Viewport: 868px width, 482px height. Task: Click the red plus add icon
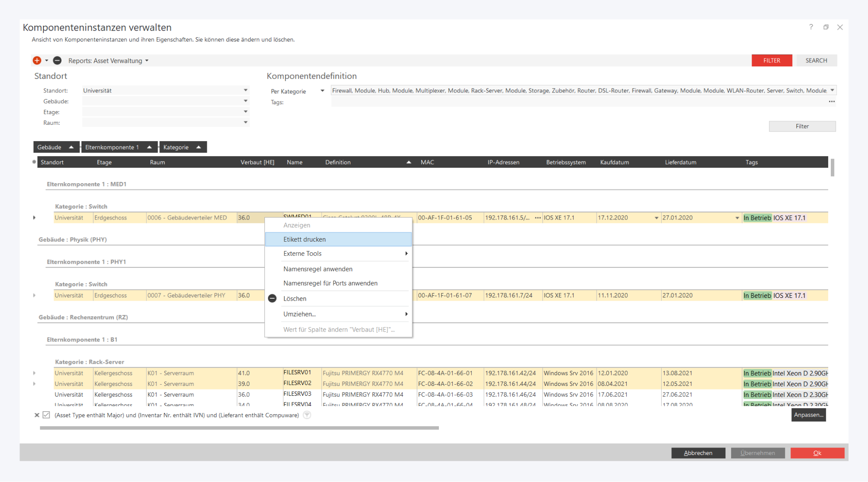pos(37,61)
